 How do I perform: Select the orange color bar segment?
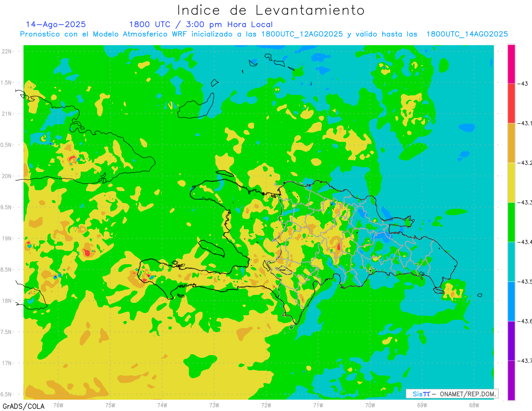(511, 143)
